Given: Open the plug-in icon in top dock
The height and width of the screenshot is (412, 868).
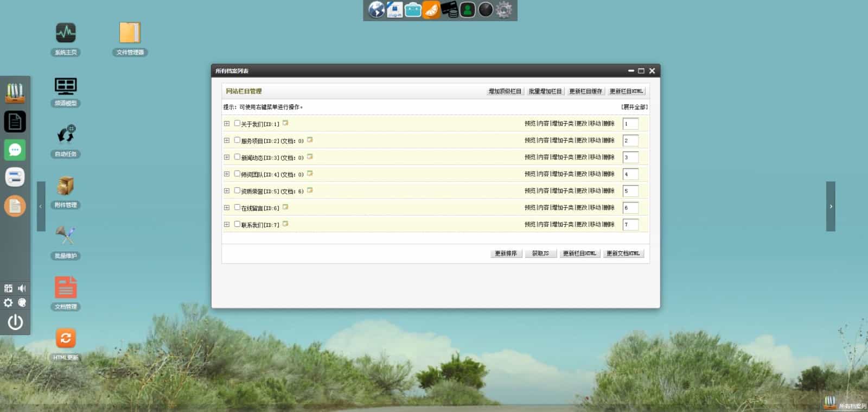Looking at the screenshot, I should click(394, 10).
